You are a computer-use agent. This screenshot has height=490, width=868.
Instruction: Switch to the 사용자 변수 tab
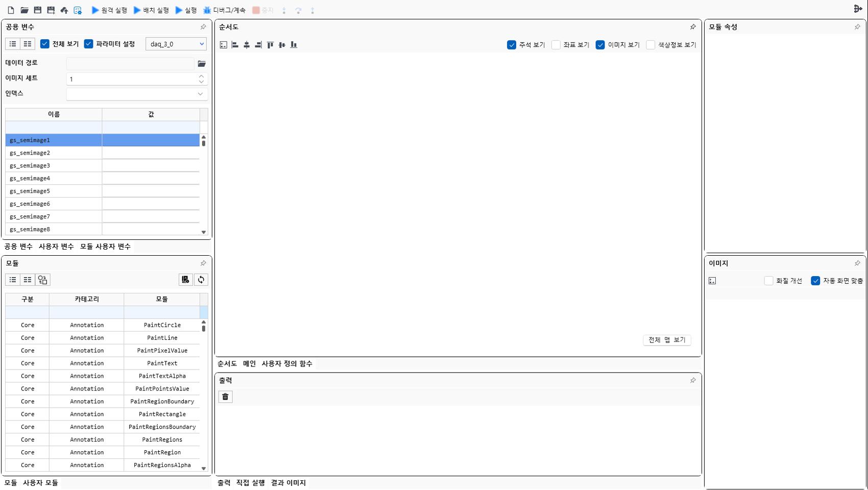click(56, 247)
